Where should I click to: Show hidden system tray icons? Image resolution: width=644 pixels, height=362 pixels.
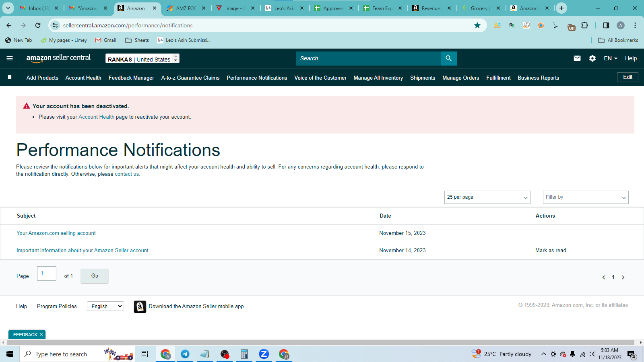544,354
